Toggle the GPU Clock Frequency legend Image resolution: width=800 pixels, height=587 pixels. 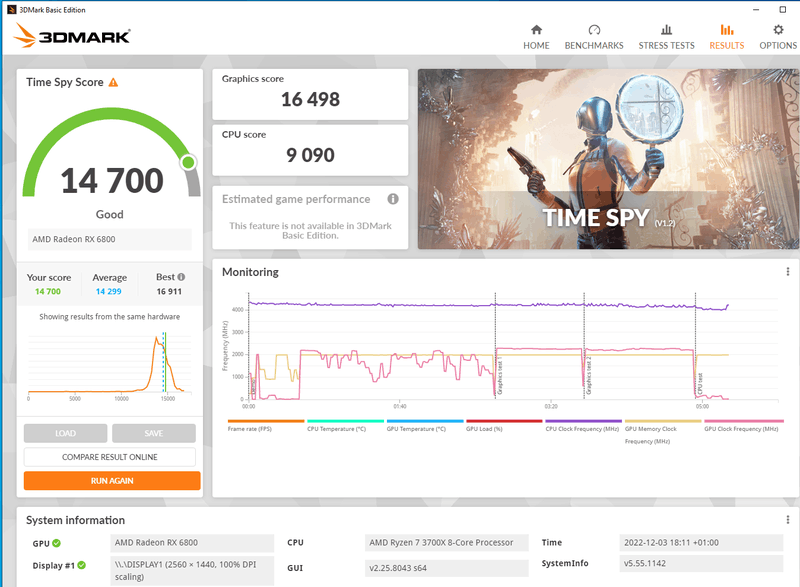tap(742, 426)
